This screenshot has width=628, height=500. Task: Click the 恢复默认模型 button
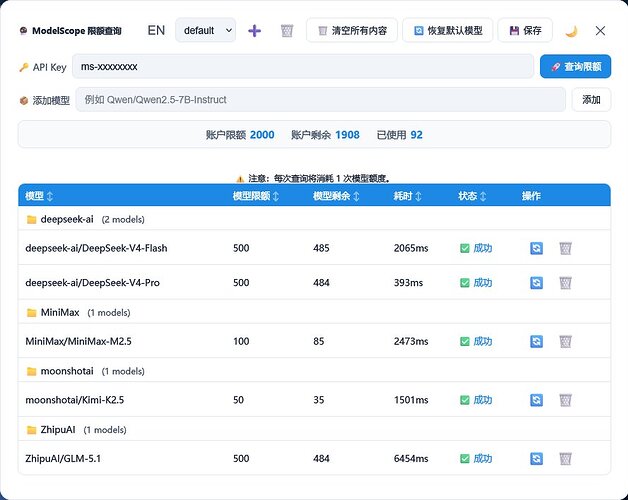447,30
